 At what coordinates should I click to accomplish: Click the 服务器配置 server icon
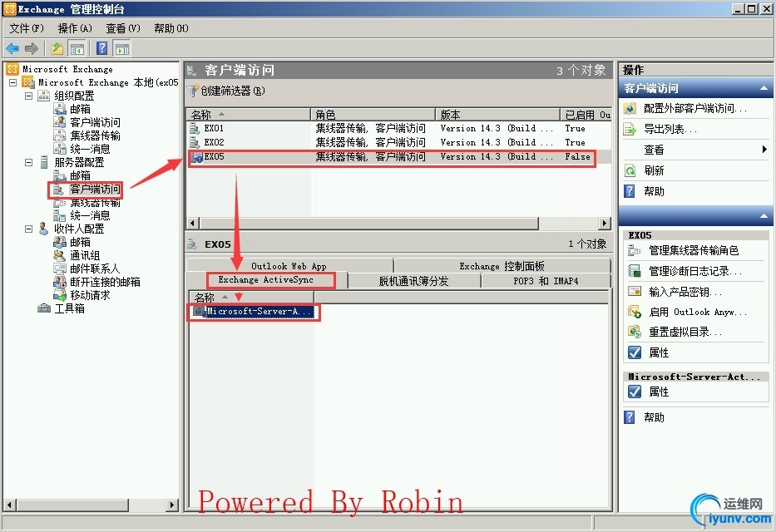[x=44, y=162]
